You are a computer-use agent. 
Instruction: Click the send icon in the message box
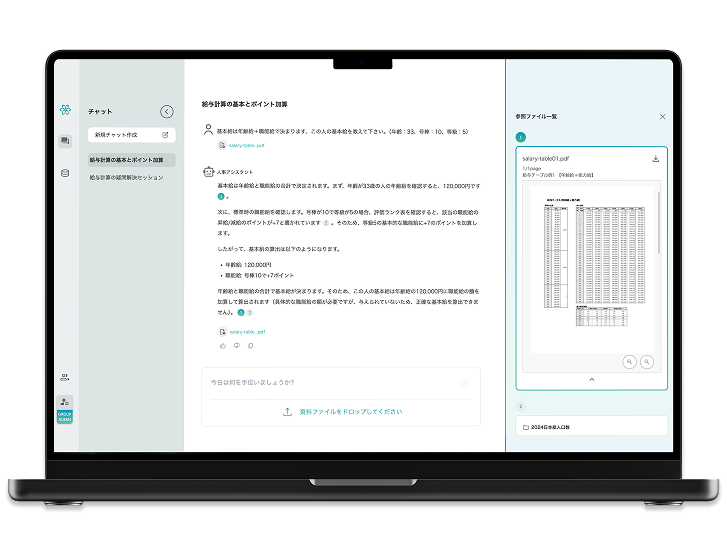tap(465, 383)
